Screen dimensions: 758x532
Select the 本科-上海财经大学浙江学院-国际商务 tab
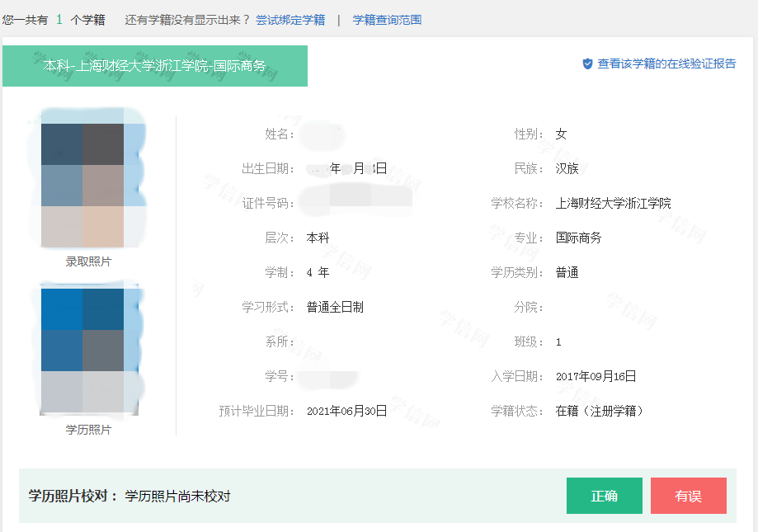(x=155, y=66)
